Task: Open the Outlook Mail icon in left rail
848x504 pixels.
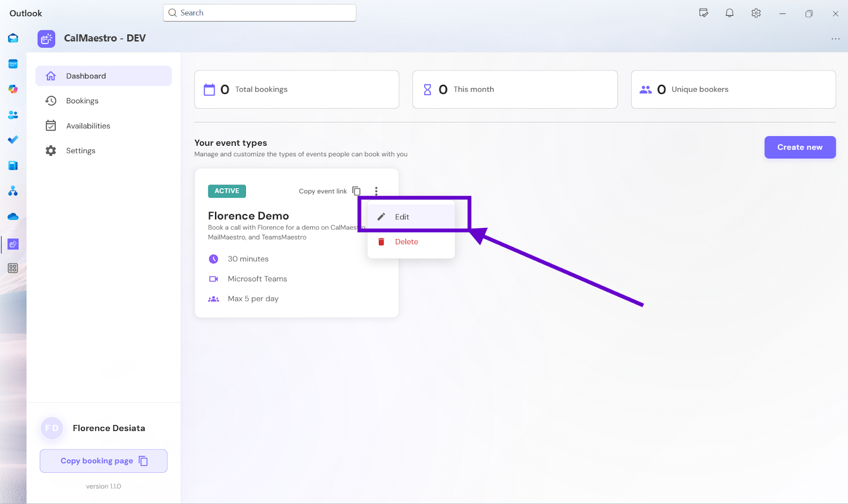Action: click(x=13, y=38)
